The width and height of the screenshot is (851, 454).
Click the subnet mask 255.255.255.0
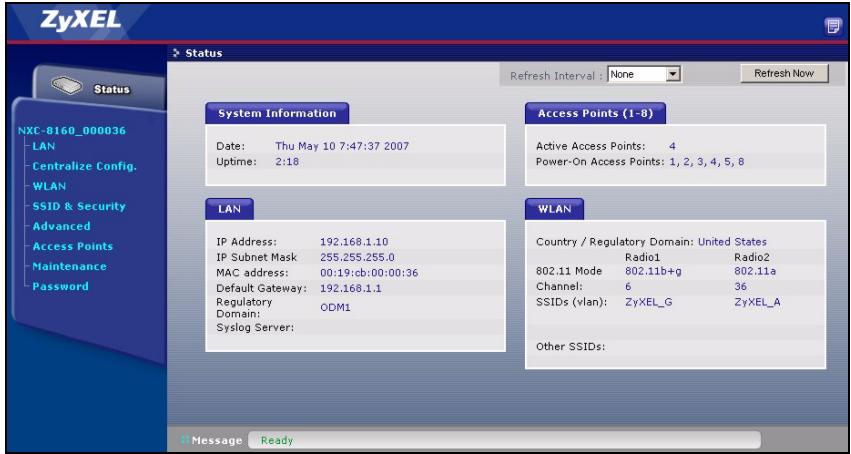click(x=357, y=257)
